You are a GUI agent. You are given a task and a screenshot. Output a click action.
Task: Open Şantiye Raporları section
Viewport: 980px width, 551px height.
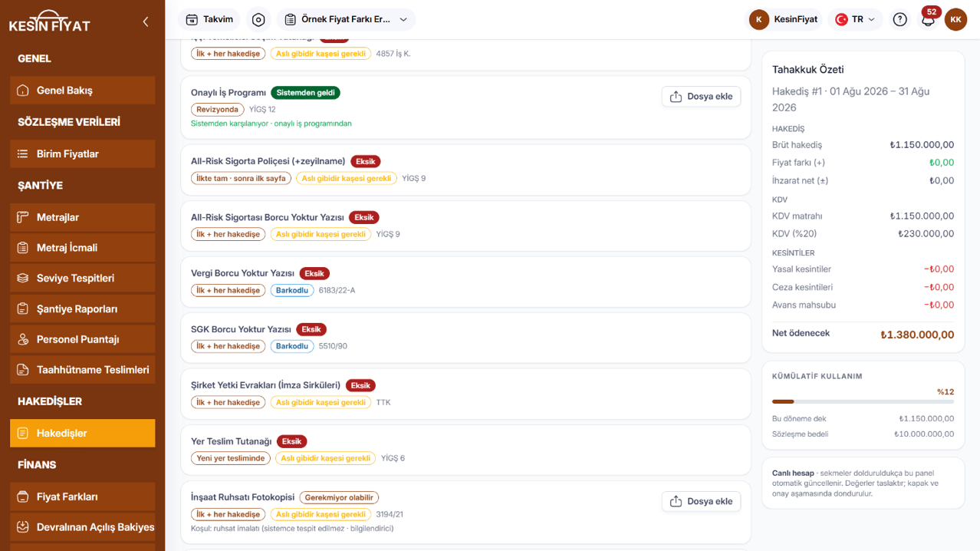(83, 309)
